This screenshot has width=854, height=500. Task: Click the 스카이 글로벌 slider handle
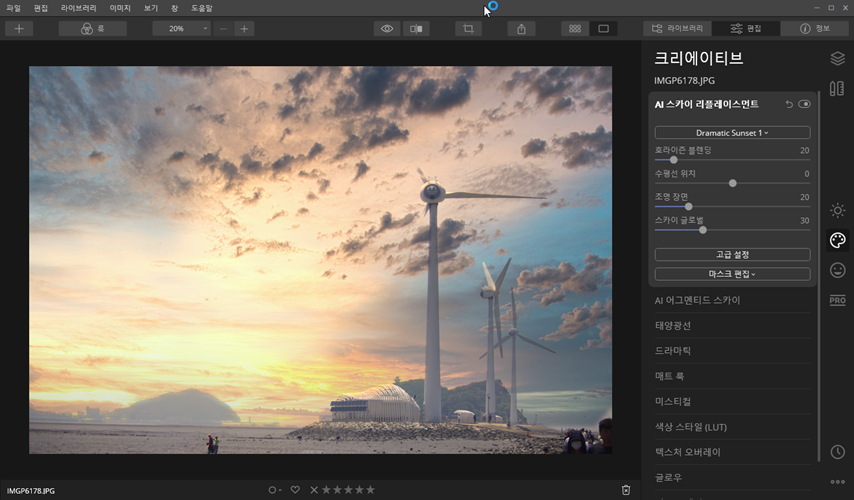tap(703, 230)
